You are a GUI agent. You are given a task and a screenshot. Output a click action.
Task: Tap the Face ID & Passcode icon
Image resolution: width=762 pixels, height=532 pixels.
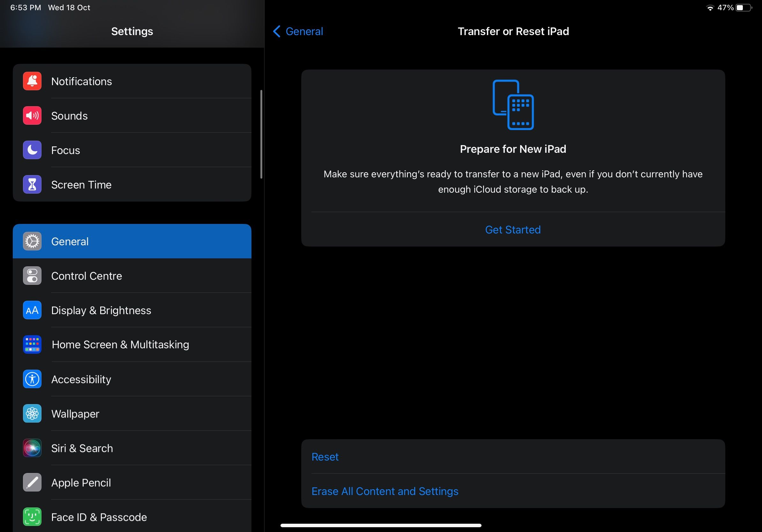[x=32, y=517]
